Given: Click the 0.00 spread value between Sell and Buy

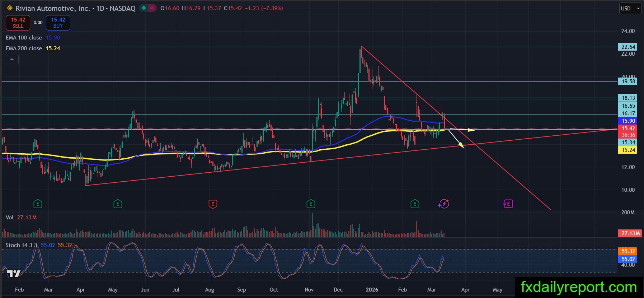Looking at the screenshot, I should 38,23.
